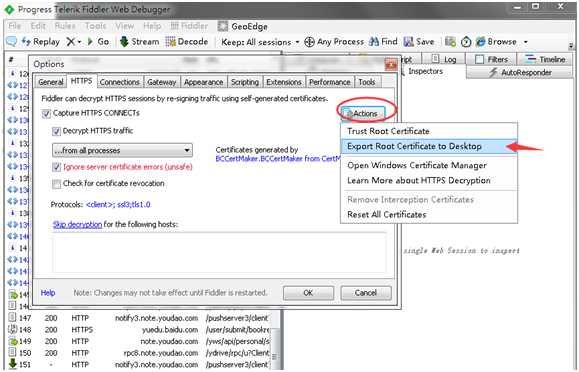Click the Fiddler app icon in title bar
This screenshot has width=579, height=372.
(9, 9)
